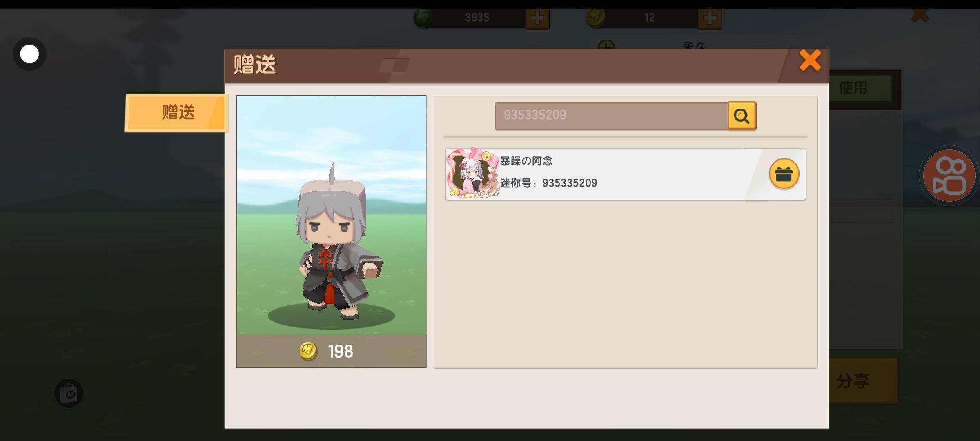Close background panel with top X
Viewport: 980px width, 441px height.
coord(920,16)
